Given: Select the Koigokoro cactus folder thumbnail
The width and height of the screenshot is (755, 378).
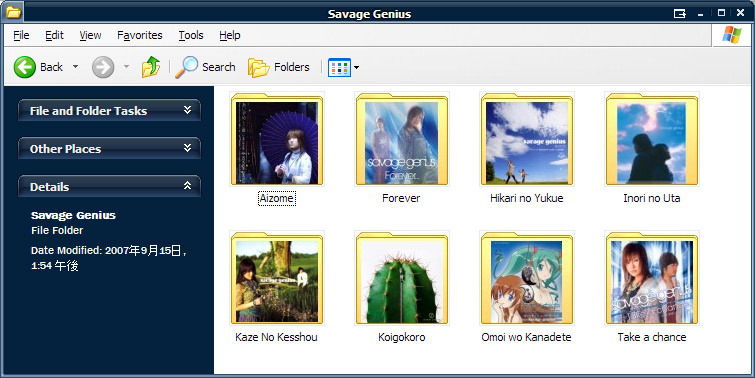Looking at the screenshot, I should [402, 278].
